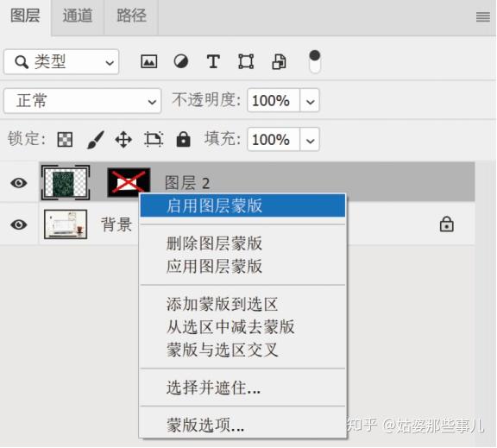Choose 添加蒙版到选区 menu item
Image resolution: width=497 pixels, height=448 pixels.
pos(242,304)
